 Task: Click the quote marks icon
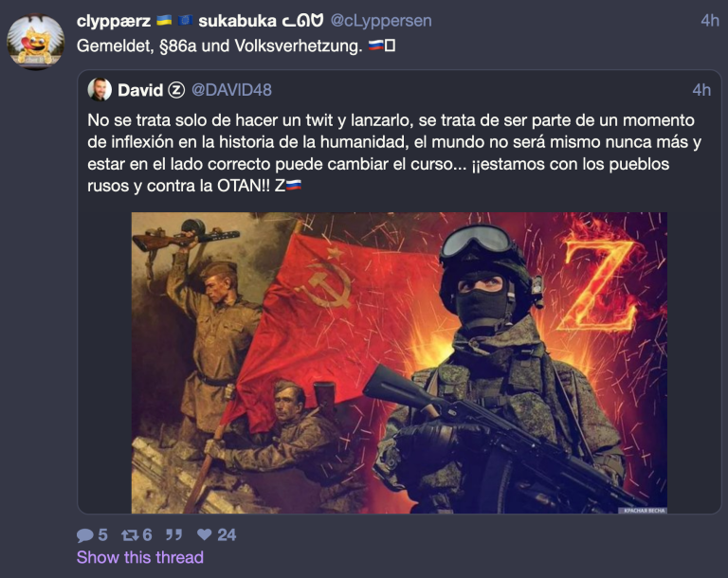point(173,534)
